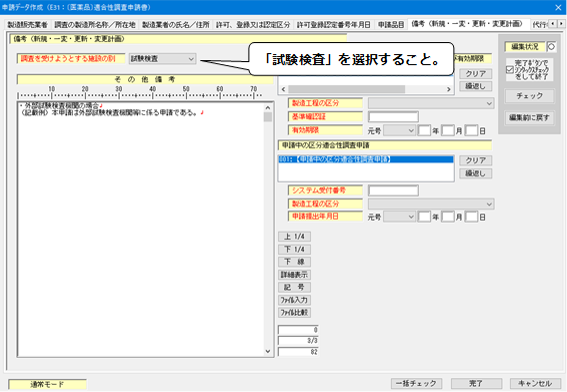
Task: Click the ファイル入力 button
Action: (294, 300)
